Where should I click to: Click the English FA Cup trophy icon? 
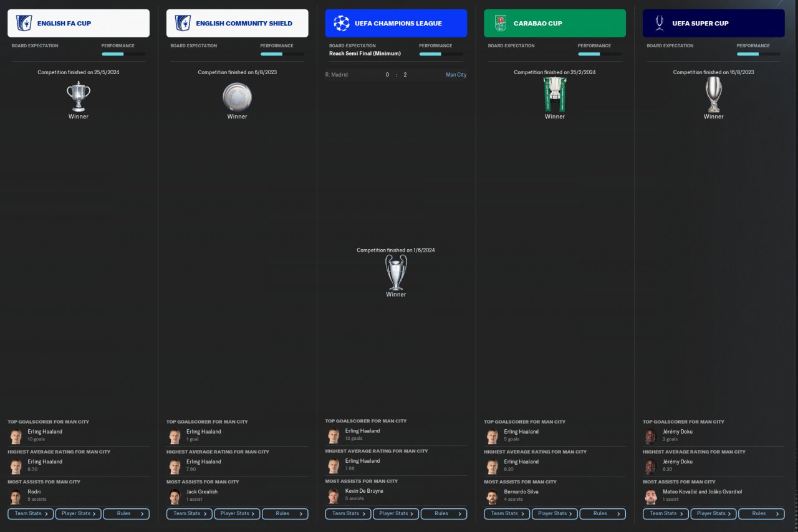click(x=79, y=97)
